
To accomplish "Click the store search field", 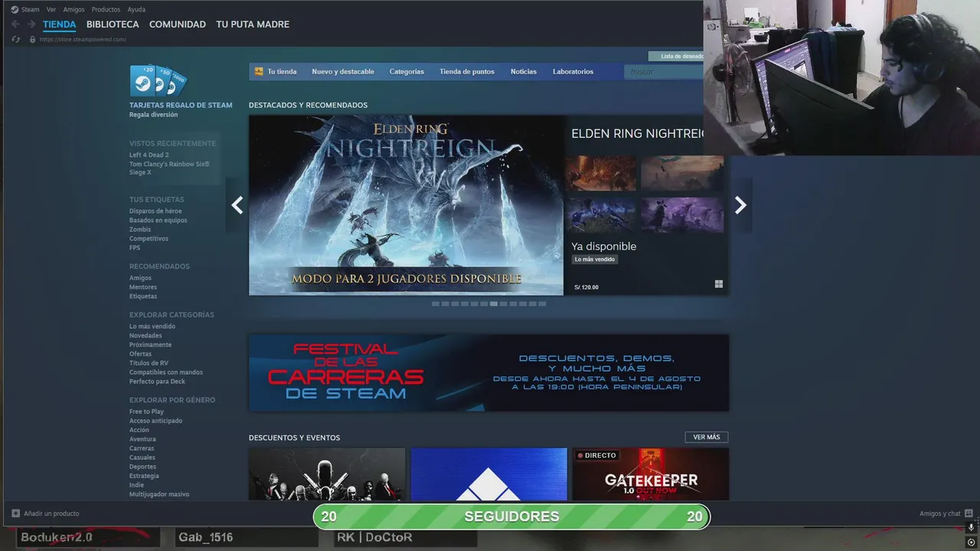I will pos(664,72).
